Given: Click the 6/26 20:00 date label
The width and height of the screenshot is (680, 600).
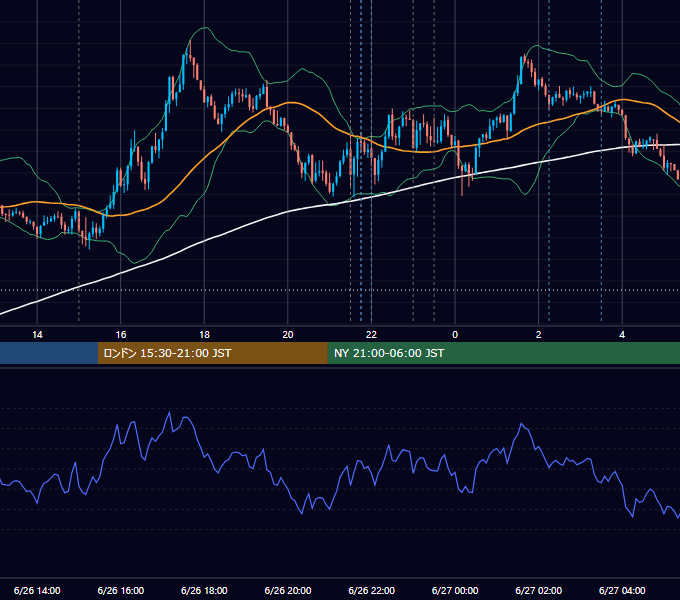Looking at the screenshot, I should (x=288, y=590).
